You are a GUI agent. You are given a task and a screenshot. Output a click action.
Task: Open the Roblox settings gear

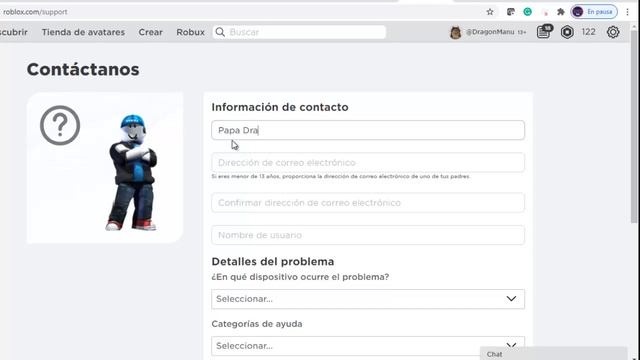pos(613,32)
